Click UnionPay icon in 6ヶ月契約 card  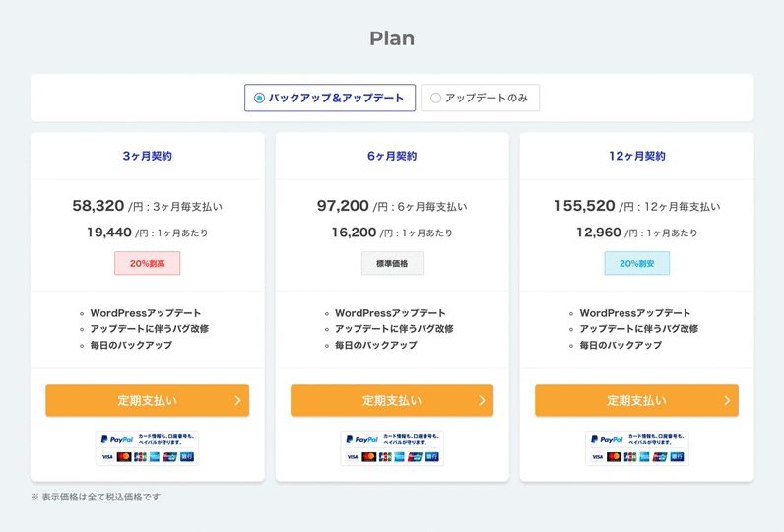[415, 456]
